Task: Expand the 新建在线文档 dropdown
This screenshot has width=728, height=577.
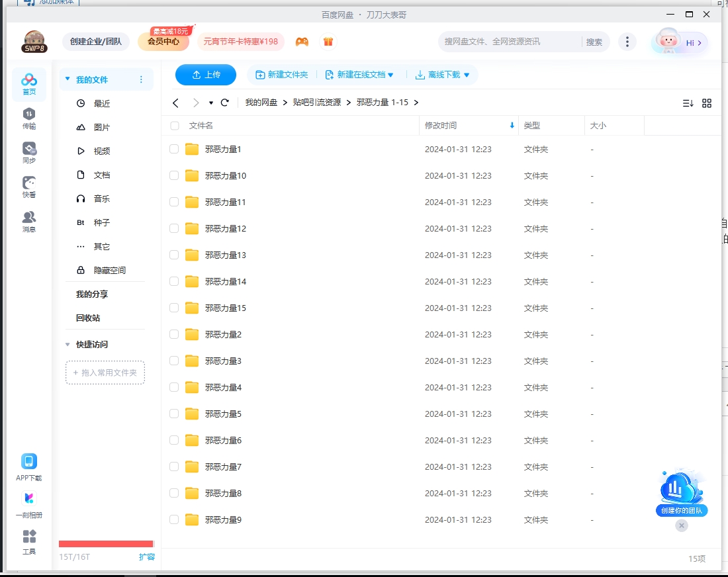Action: [x=359, y=75]
